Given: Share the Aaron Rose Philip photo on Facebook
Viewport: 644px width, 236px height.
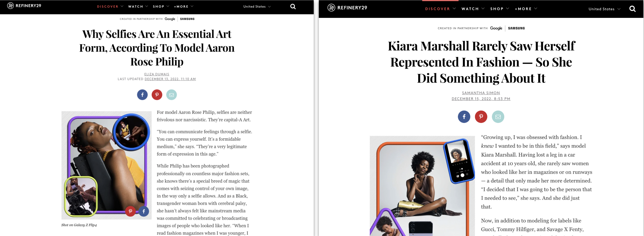Looking at the screenshot, I should (144, 211).
